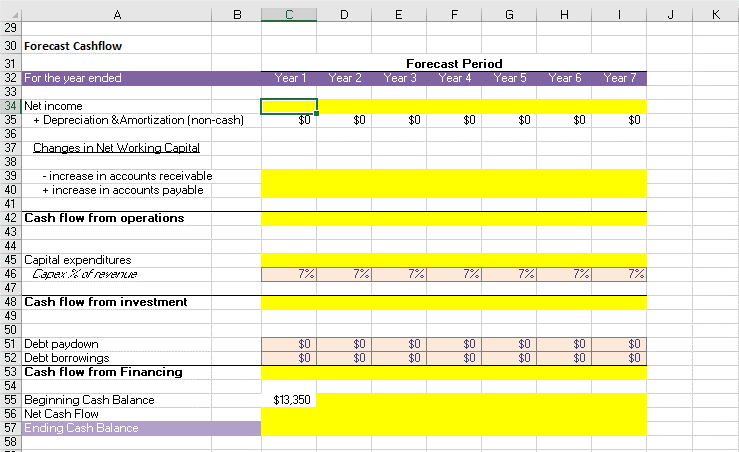
Task: Select column A header
Action: point(117,15)
